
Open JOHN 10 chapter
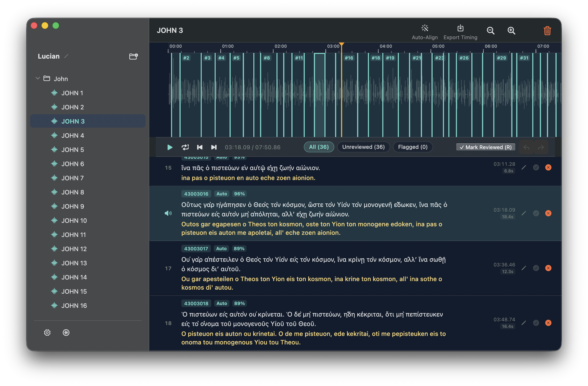pyautogui.click(x=88, y=220)
